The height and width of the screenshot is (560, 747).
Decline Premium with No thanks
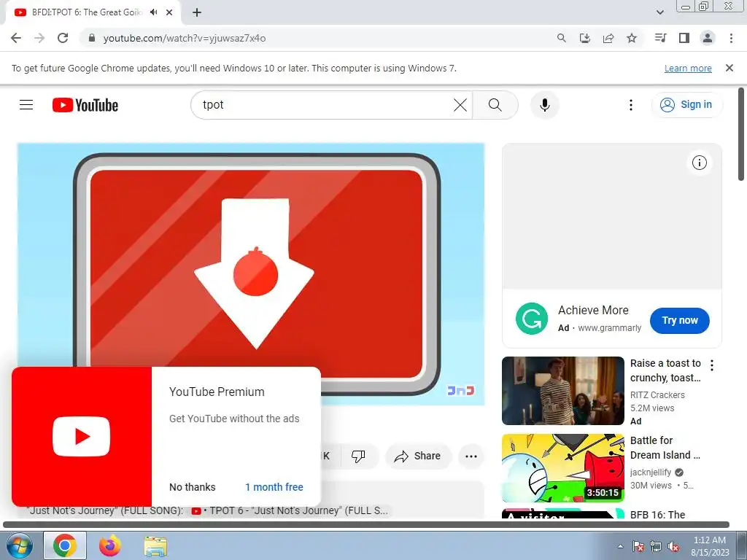coord(192,487)
